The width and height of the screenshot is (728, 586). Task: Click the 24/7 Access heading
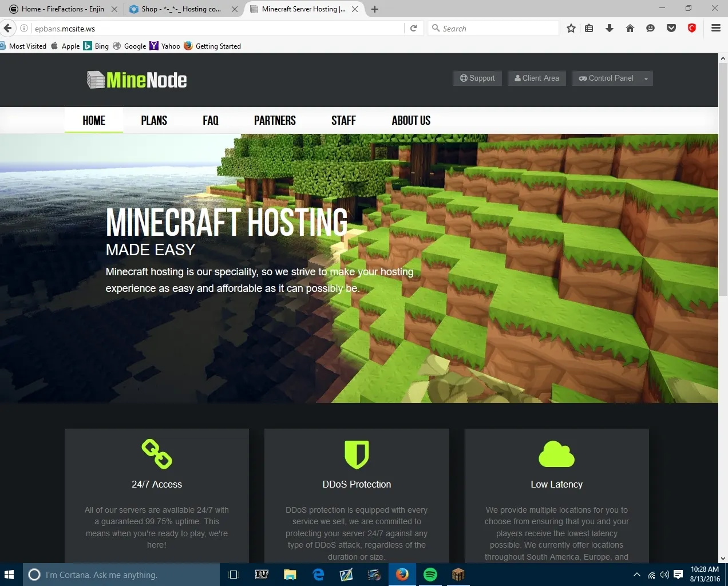(x=157, y=484)
